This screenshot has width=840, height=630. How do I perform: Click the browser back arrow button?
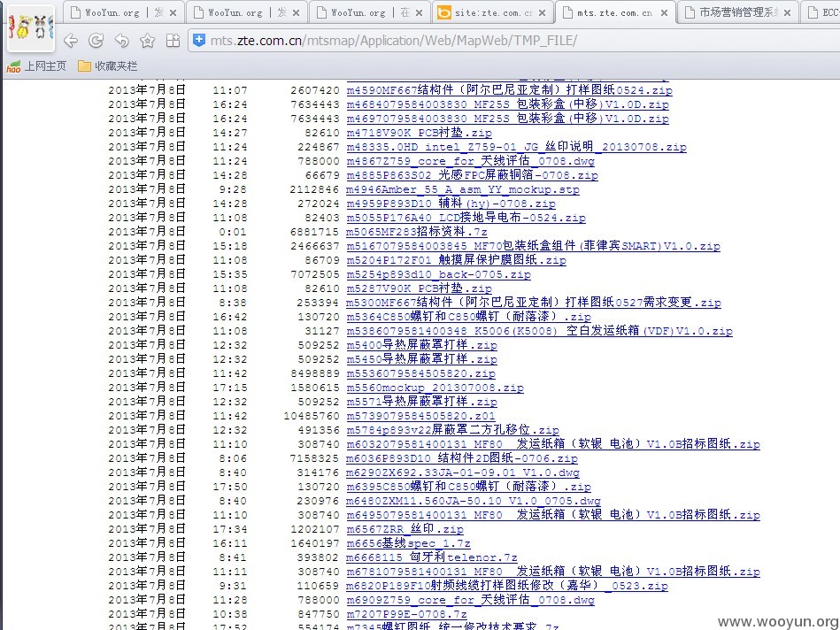click(71, 40)
